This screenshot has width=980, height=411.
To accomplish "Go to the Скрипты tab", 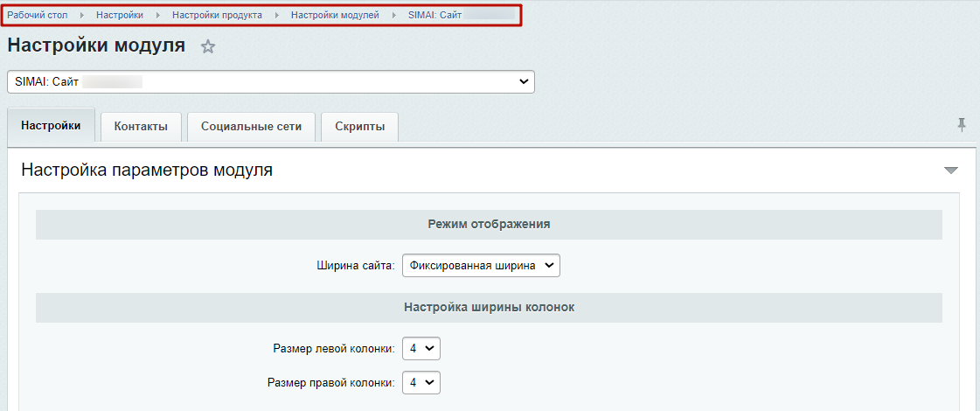I will [359, 127].
